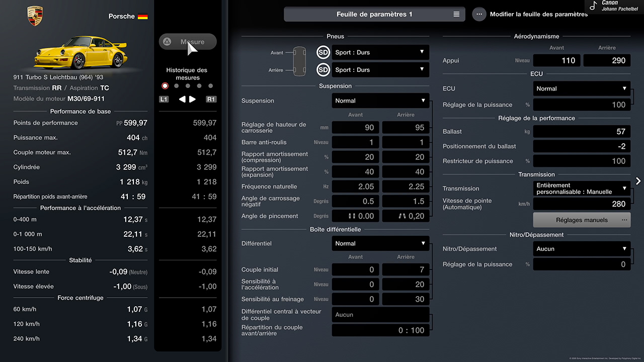Image resolution: width=644 pixels, height=362 pixels.
Task: Select front Appui value 110
Action: tap(557, 60)
